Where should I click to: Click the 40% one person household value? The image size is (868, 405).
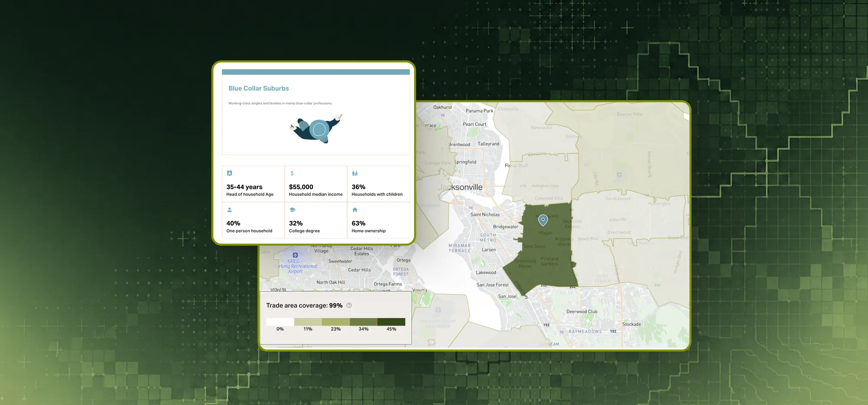tap(233, 224)
